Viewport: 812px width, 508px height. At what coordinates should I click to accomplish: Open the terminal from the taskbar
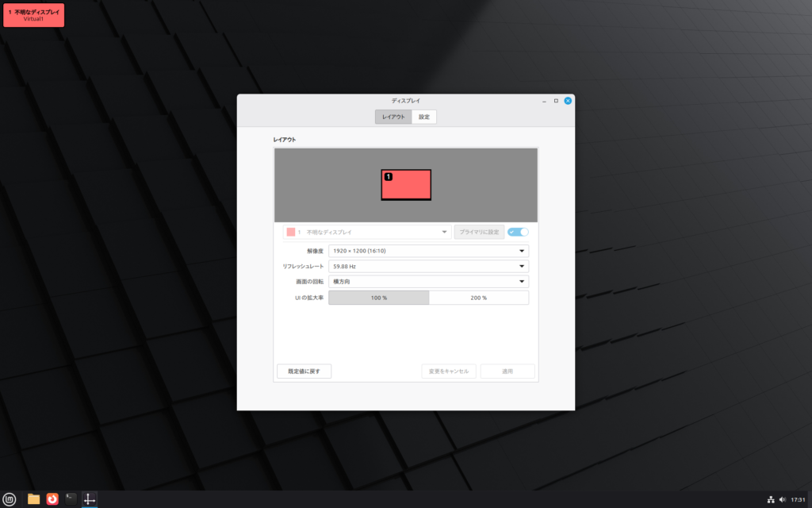(71, 499)
